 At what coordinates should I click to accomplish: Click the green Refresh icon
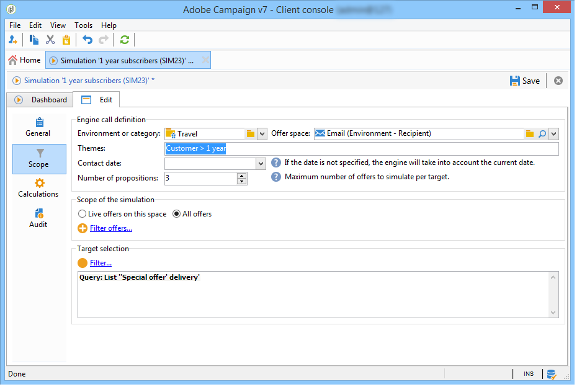124,40
